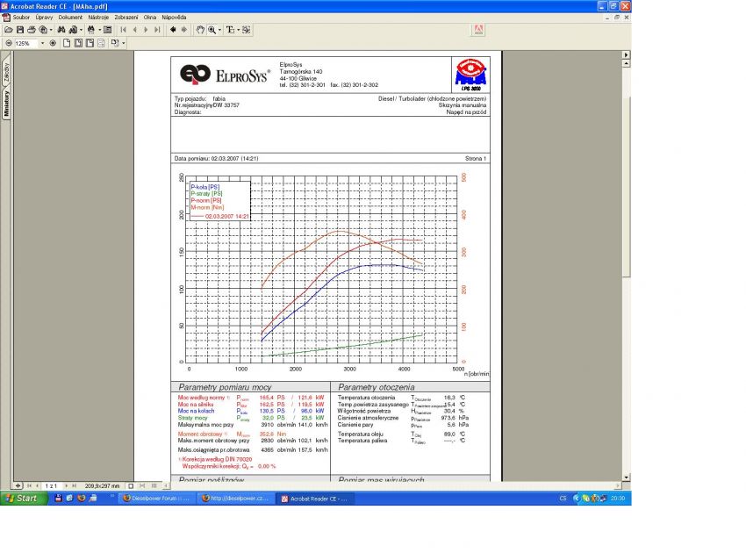Open the Zobrazení menu

pyautogui.click(x=126, y=17)
